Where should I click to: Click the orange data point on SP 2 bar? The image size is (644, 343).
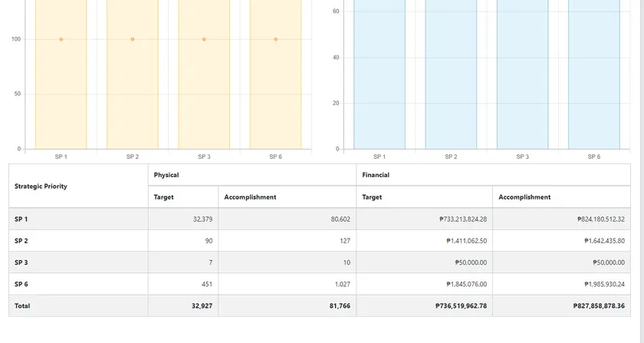pos(133,39)
